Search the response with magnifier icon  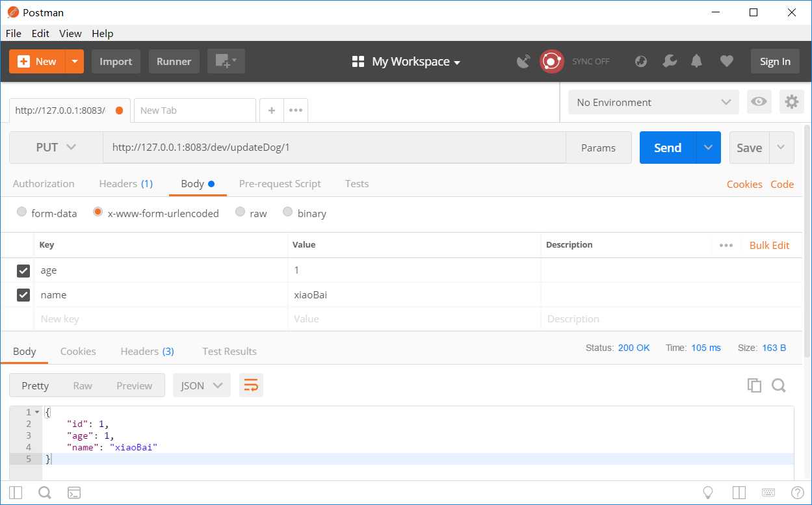click(x=779, y=385)
